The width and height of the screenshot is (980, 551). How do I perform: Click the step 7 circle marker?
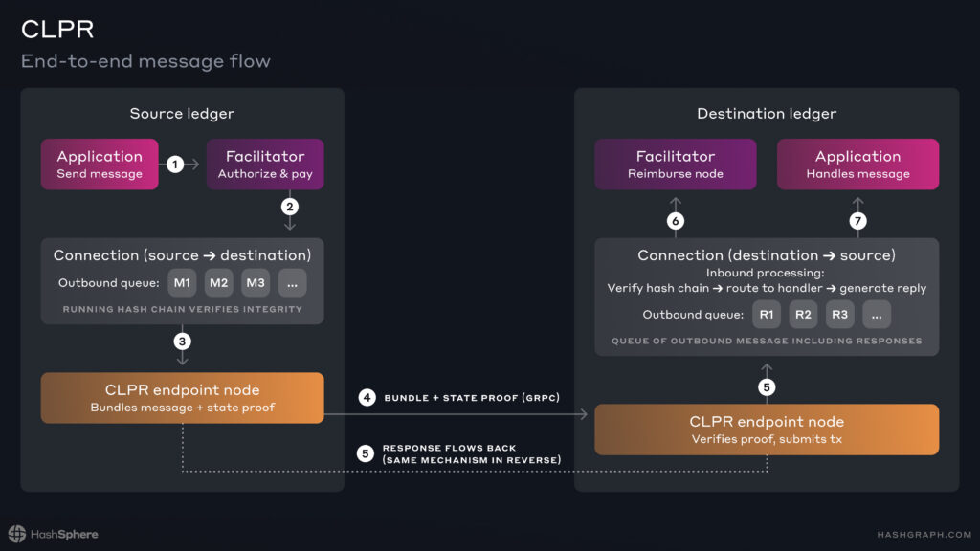click(x=857, y=221)
